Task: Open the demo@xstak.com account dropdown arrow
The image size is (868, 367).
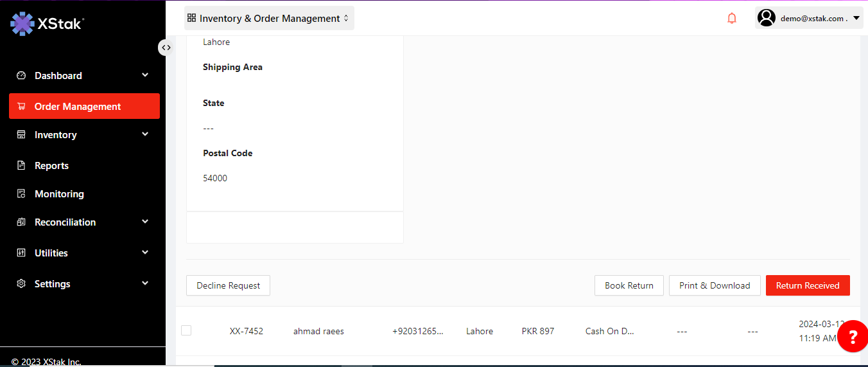Action: click(856, 18)
